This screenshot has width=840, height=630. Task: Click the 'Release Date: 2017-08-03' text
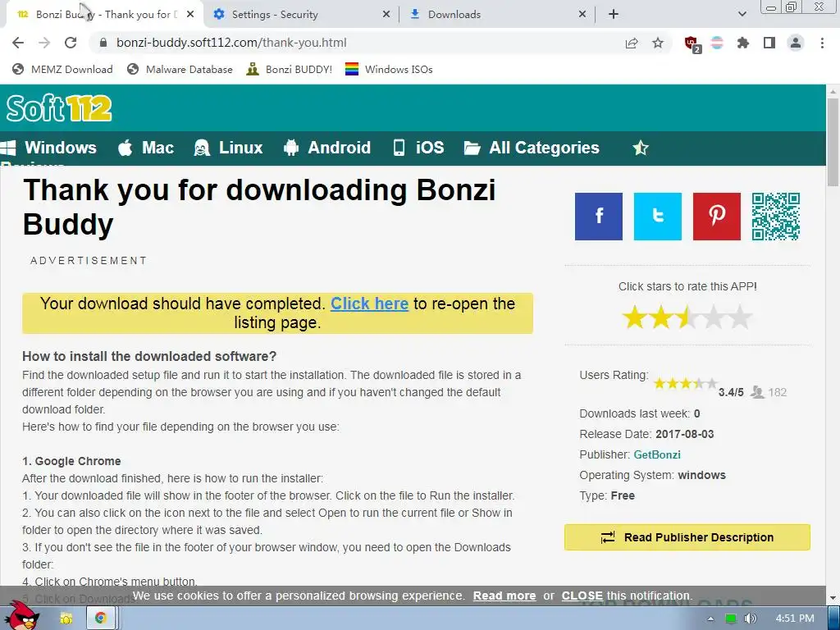[x=646, y=435]
